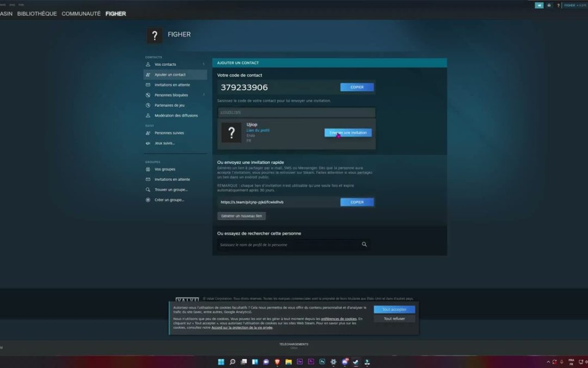Copy the contact code 379233906
This screenshot has width=588, height=368.
coord(357,87)
